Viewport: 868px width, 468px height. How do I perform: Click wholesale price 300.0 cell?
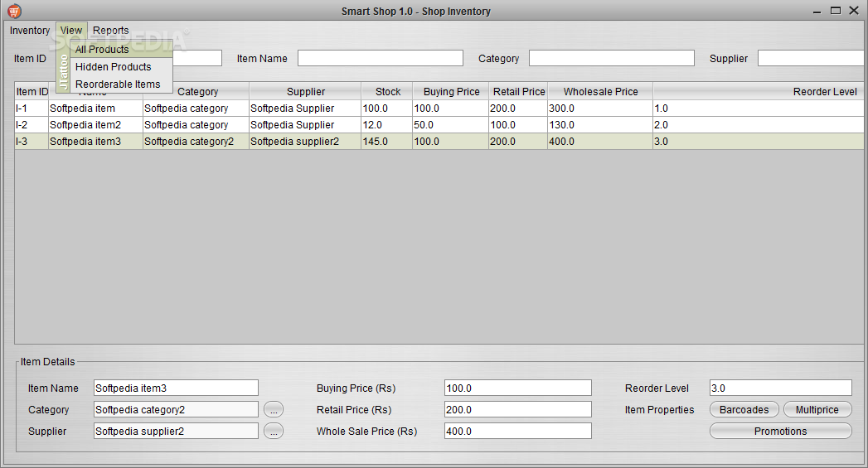pos(600,109)
